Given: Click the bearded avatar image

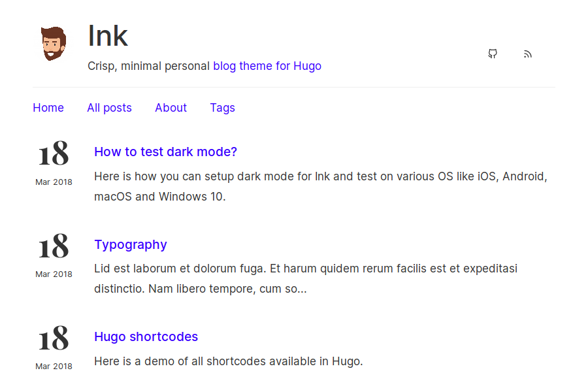Looking at the screenshot, I should 54,44.
